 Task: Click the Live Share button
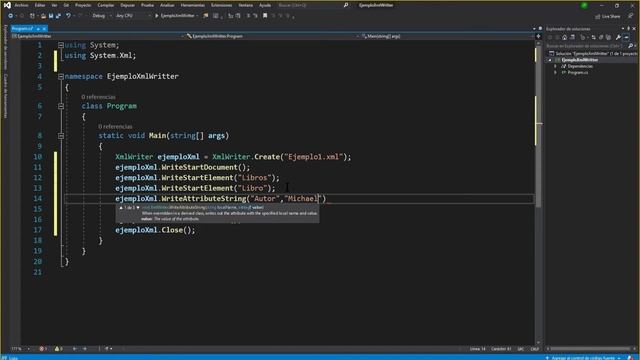608,16
